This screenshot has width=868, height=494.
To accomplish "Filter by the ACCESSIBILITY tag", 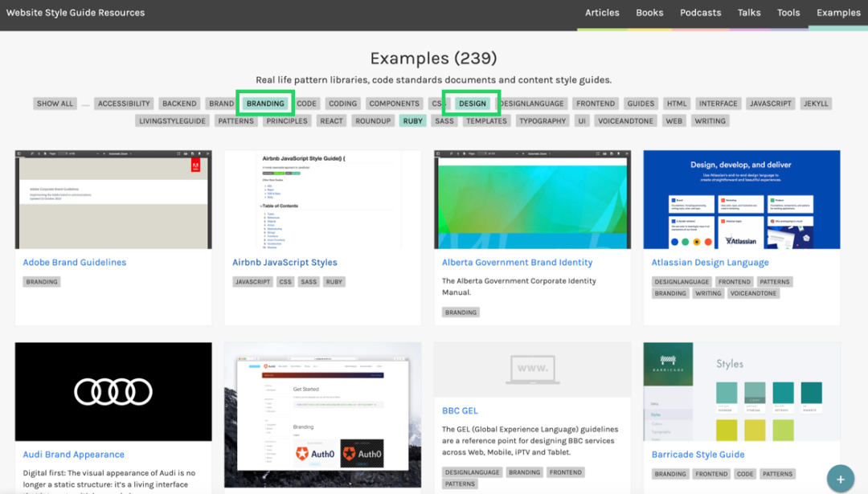I will coord(124,104).
